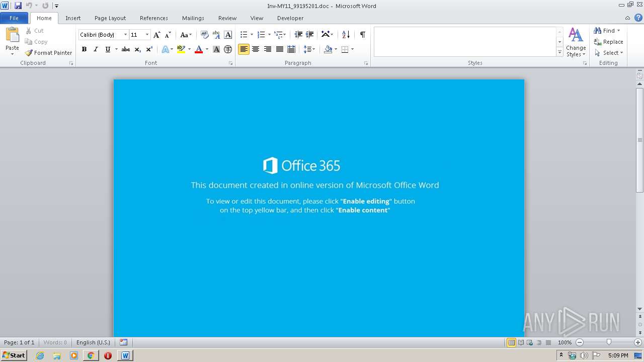Click the Zoom In plus button
The height and width of the screenshot is (362, 644).
(x=638, y=342)
